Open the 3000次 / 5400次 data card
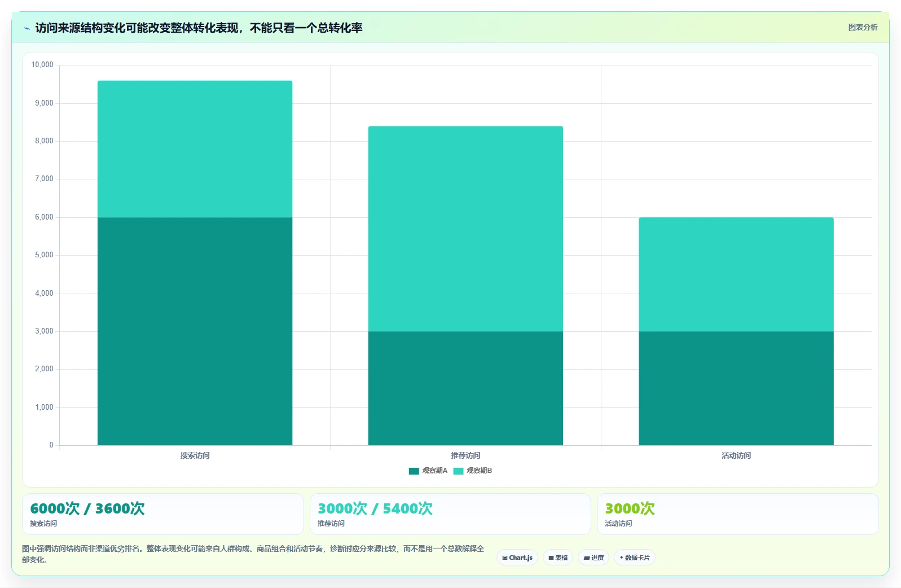This screenshot has width=901, height=588. 450,514
